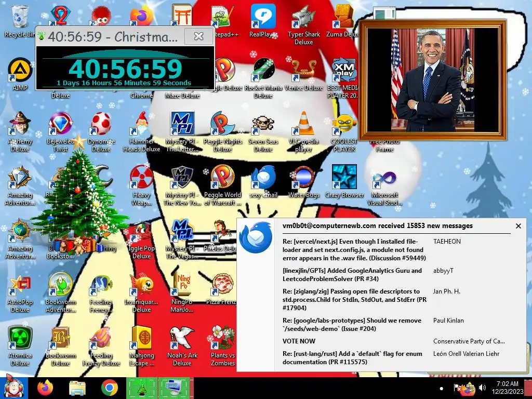Screen dimensions: 532x399
Task: Launch Water Bugs icon
Action: (303, 181)
